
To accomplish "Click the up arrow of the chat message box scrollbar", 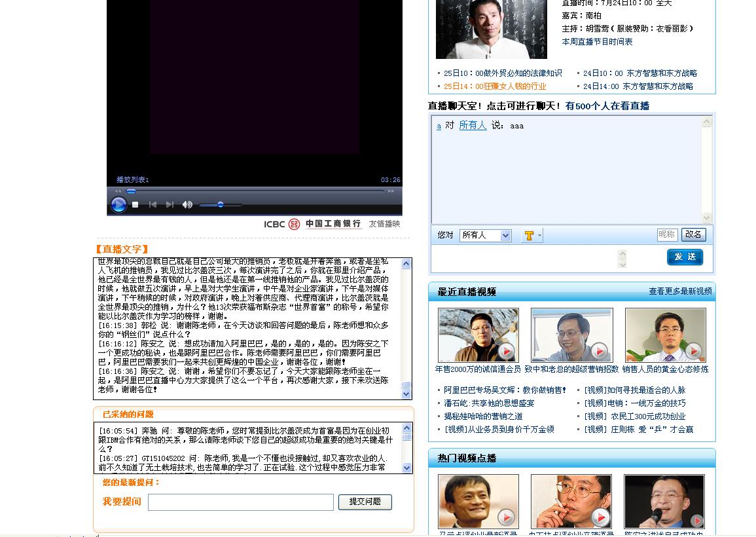I will (622, 254).
